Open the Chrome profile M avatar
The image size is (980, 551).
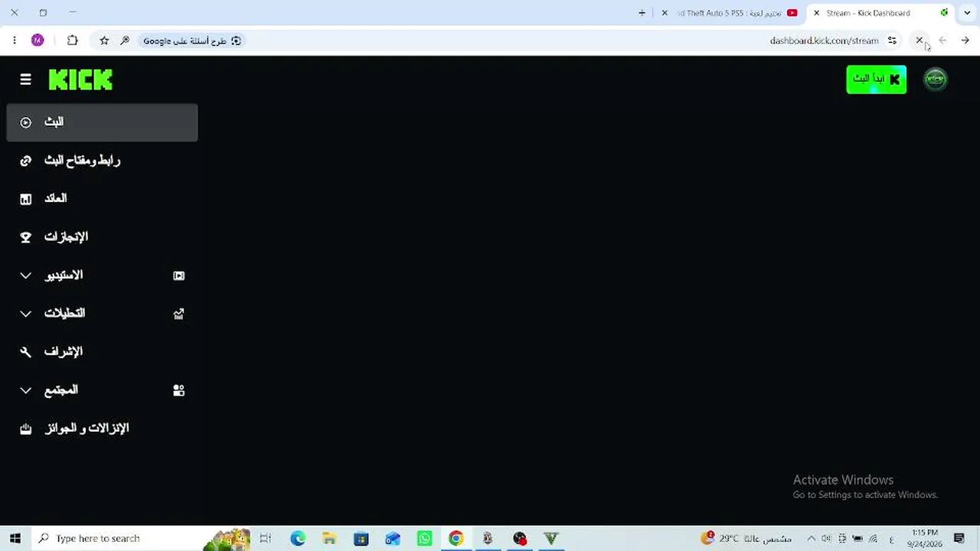coord(38,41)
